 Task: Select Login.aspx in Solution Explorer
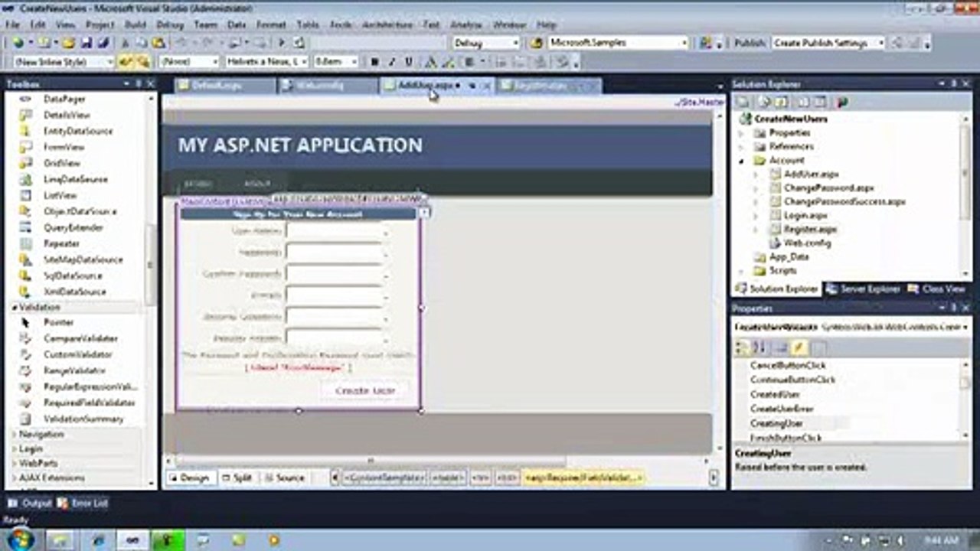coord(805,215)
